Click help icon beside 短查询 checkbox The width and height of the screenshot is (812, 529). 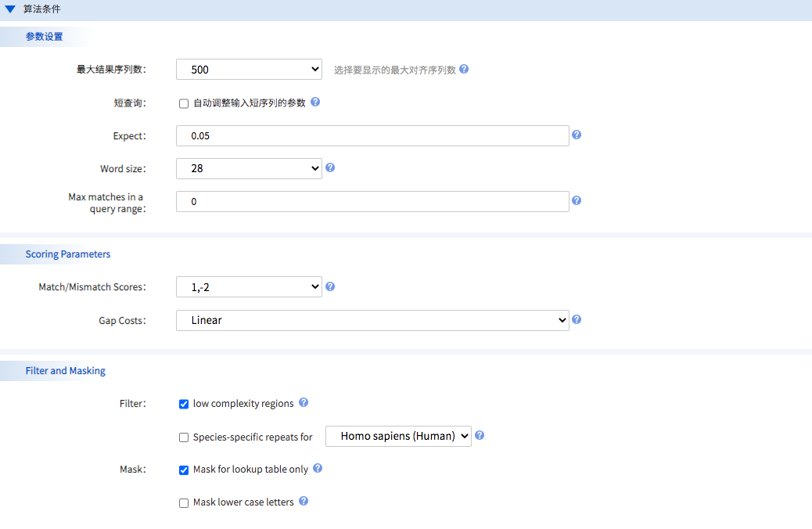click(x=315, y=103)
